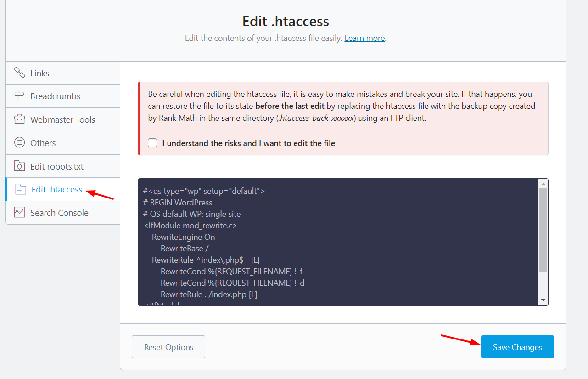This screenshot has width=588, height=379.
Task: Click the Edit .htaccess document icon
Action: pyautogui.click(x=21, y=189)
